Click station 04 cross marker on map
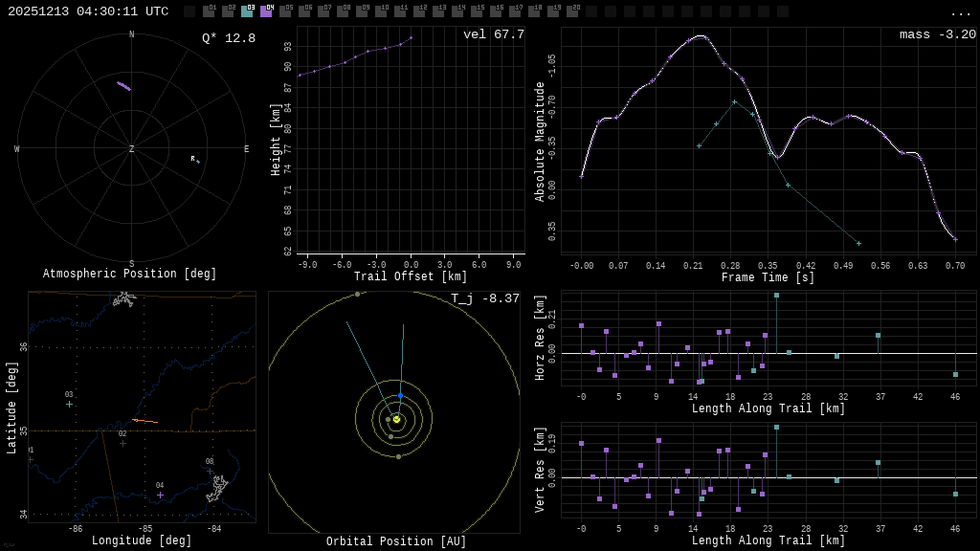The width and height of the screenshot is (980, 551). pos(160,496)
